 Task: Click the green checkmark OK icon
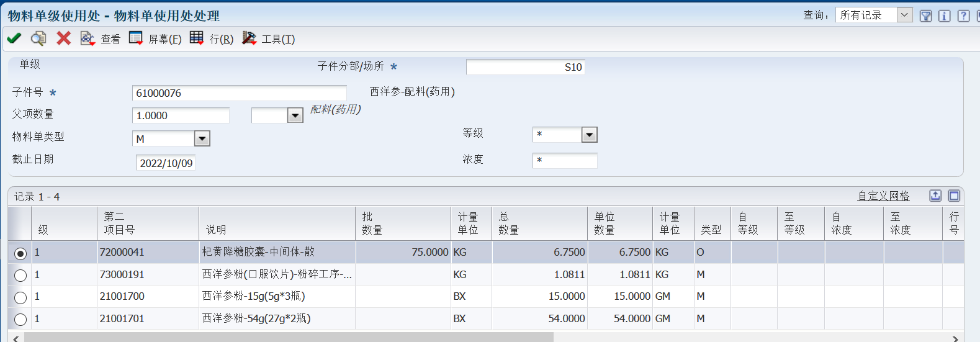coord(14,38)
